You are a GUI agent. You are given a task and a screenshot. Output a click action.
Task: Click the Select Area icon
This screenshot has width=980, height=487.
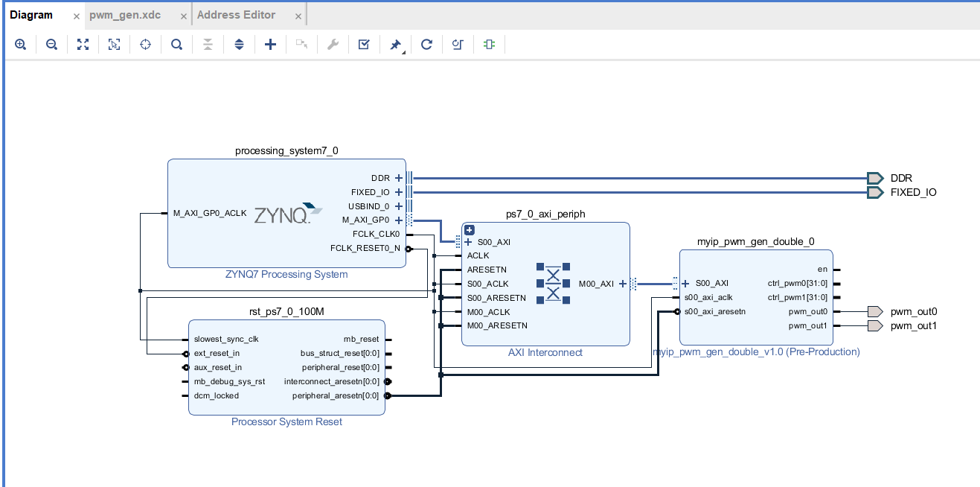pos(114,45)
